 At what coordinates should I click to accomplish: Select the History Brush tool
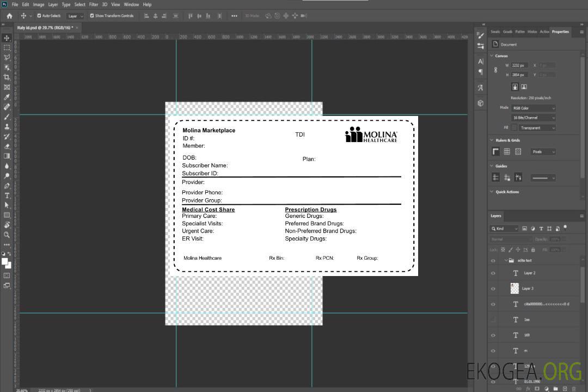pos(7,137)
